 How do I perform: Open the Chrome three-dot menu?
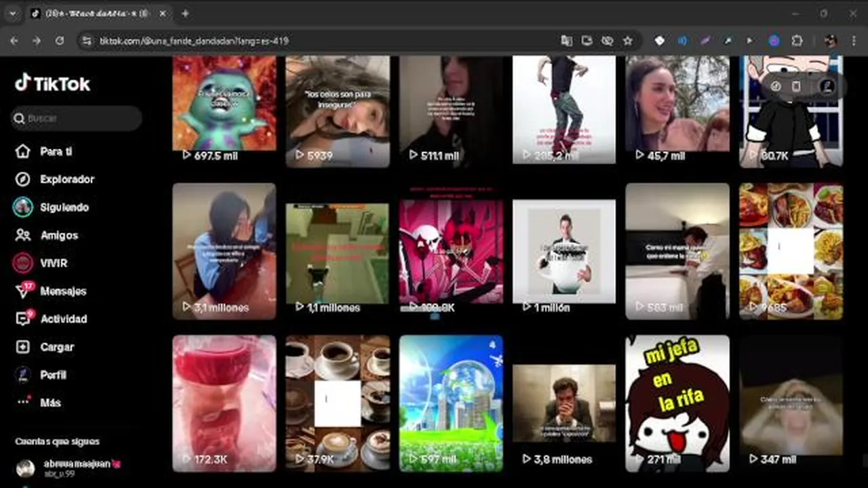854,41
